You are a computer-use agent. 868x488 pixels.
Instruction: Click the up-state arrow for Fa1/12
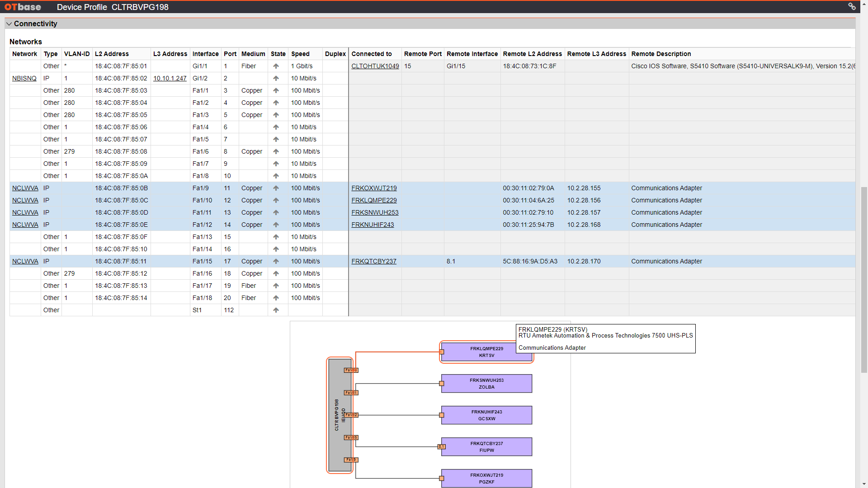click(276, 225)
